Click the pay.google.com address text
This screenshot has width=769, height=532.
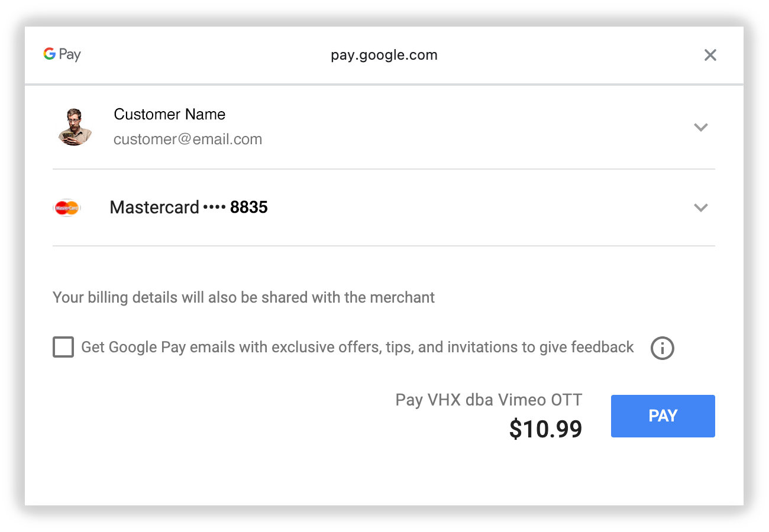coord(384,55)
